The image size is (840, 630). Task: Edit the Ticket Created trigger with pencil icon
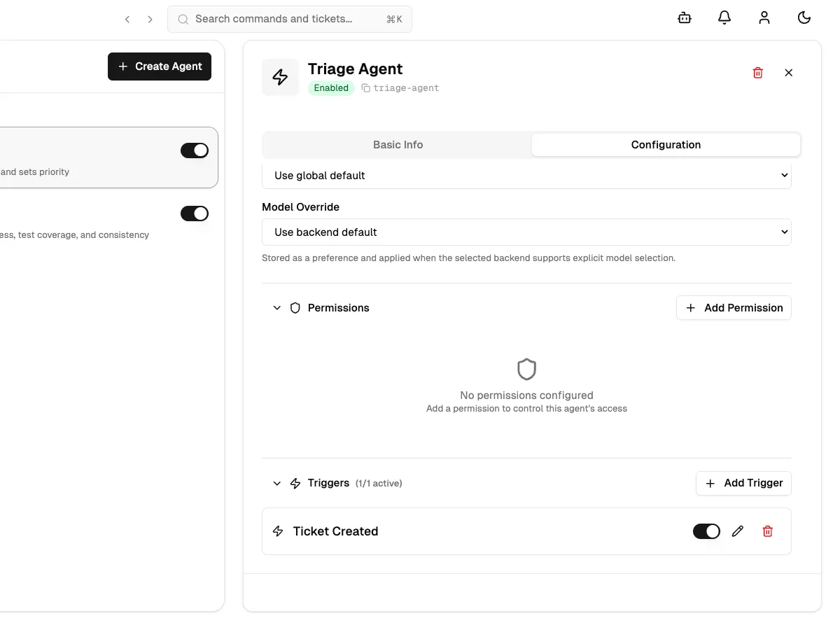[737, 531]
